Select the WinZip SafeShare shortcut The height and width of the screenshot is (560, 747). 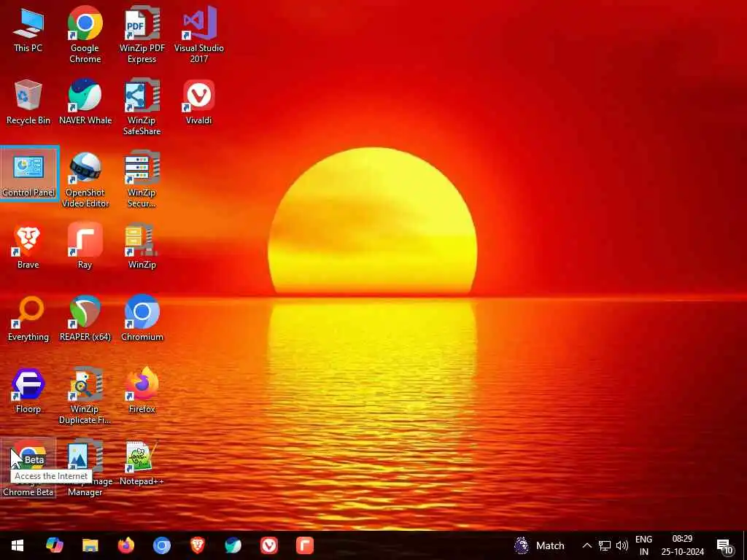pyautogui.click(x=142, y=107)
